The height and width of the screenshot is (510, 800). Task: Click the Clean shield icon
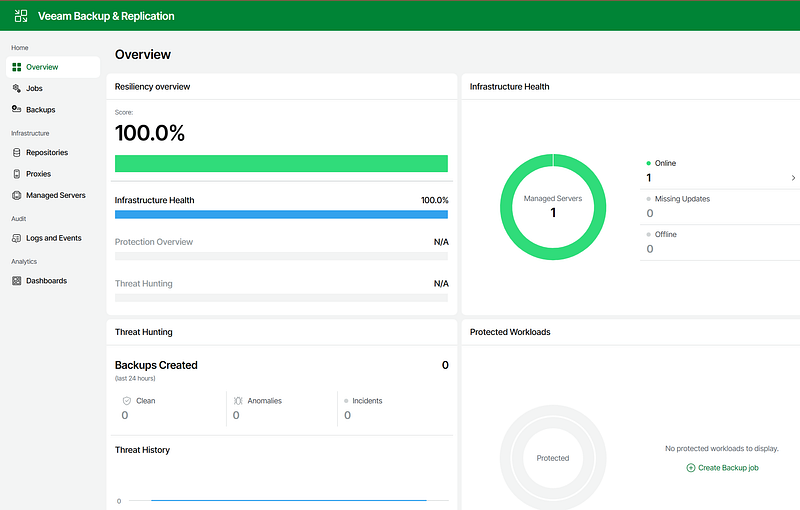tap(127, 401)
